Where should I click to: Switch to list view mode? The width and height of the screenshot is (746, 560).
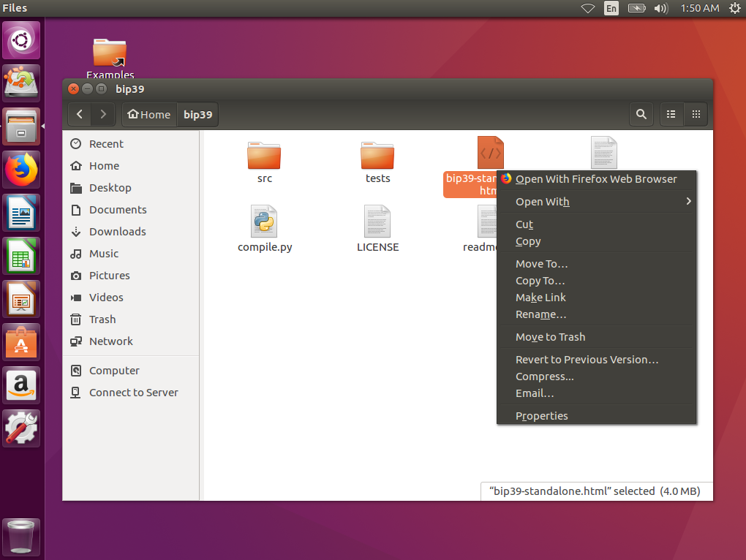[671, 114]
